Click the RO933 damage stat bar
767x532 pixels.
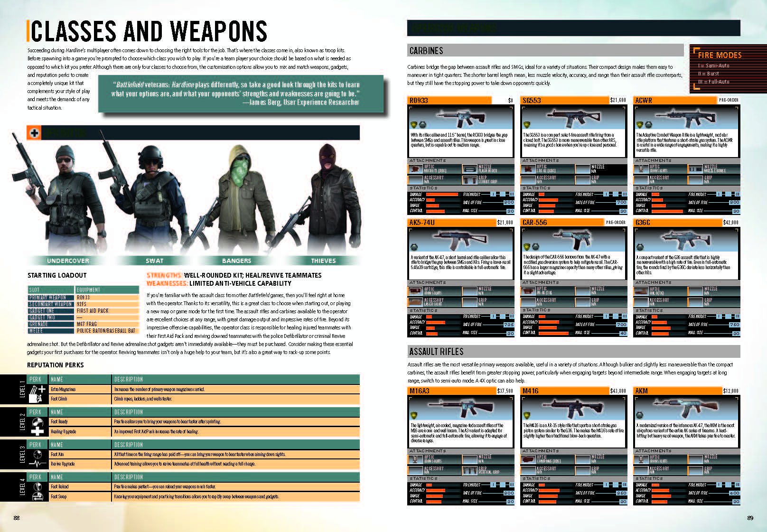[x=442, y=195]
